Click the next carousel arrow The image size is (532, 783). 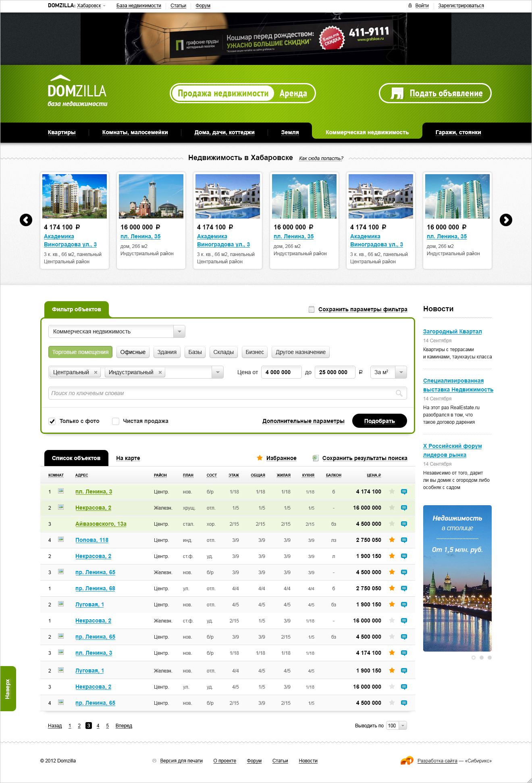coord(506,220)
